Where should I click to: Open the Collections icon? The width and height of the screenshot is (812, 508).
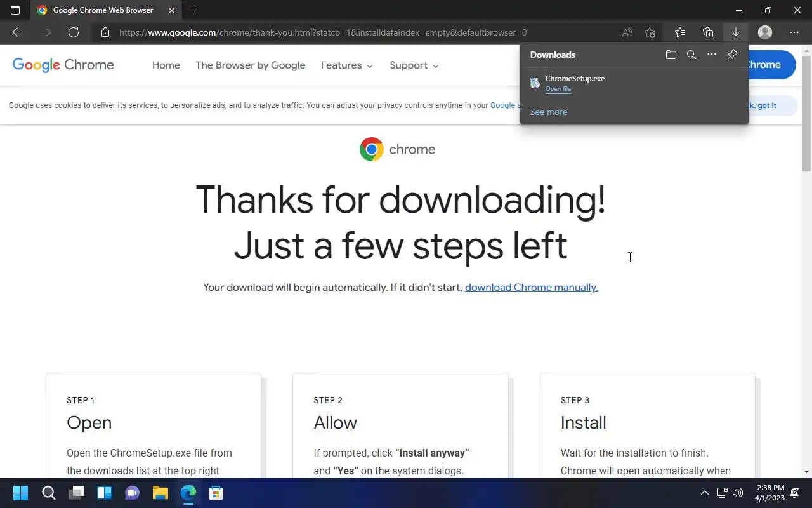pos(708,32)
